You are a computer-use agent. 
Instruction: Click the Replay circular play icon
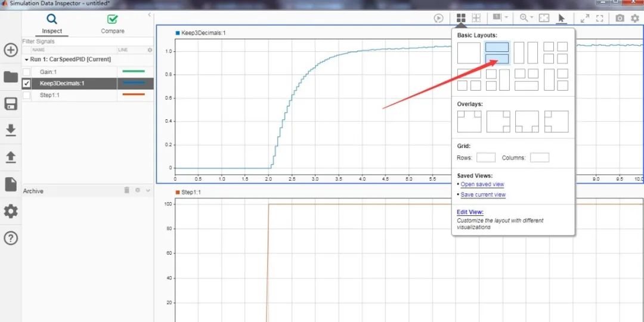[439, 18]
